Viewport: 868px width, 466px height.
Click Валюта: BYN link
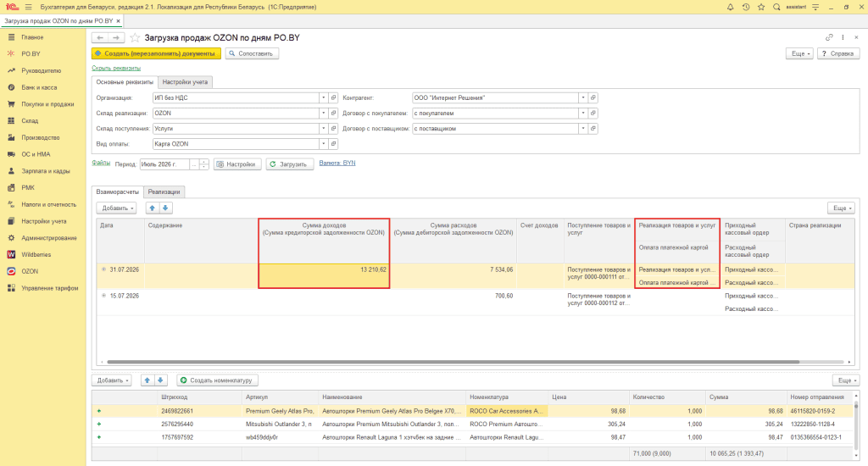337,163
